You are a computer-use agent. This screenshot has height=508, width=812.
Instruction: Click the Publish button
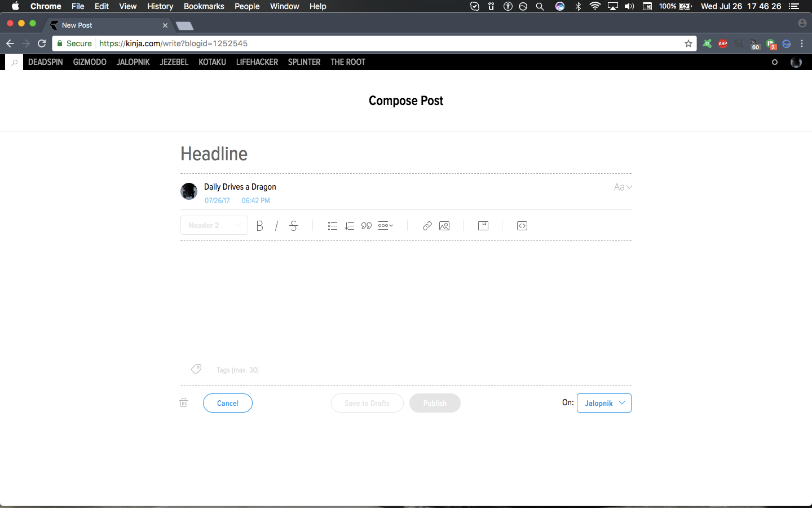pyautogui.click(x=435, y=403)
